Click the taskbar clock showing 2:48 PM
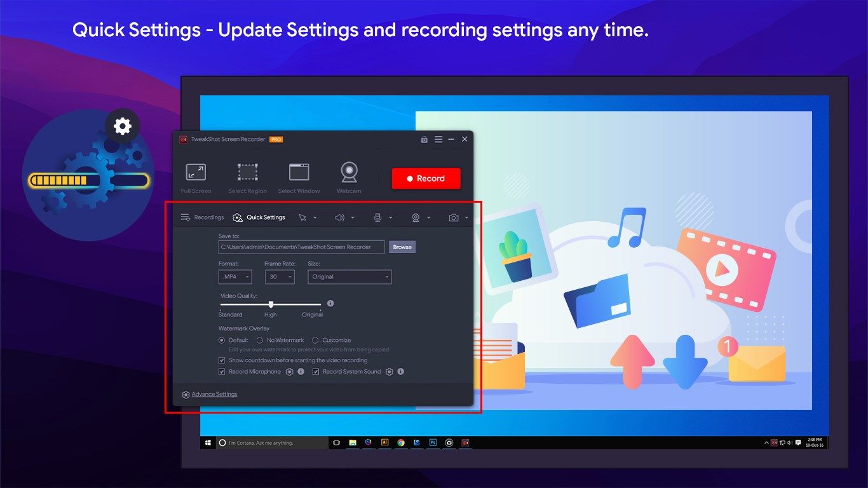Viewport: 868px width, 488px height. pos(814,442)
